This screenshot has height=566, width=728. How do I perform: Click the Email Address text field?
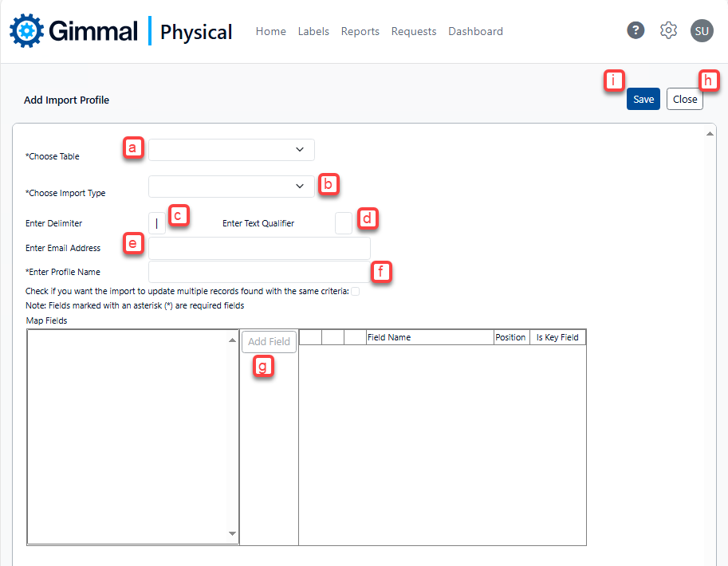click(x=259, y=248)
